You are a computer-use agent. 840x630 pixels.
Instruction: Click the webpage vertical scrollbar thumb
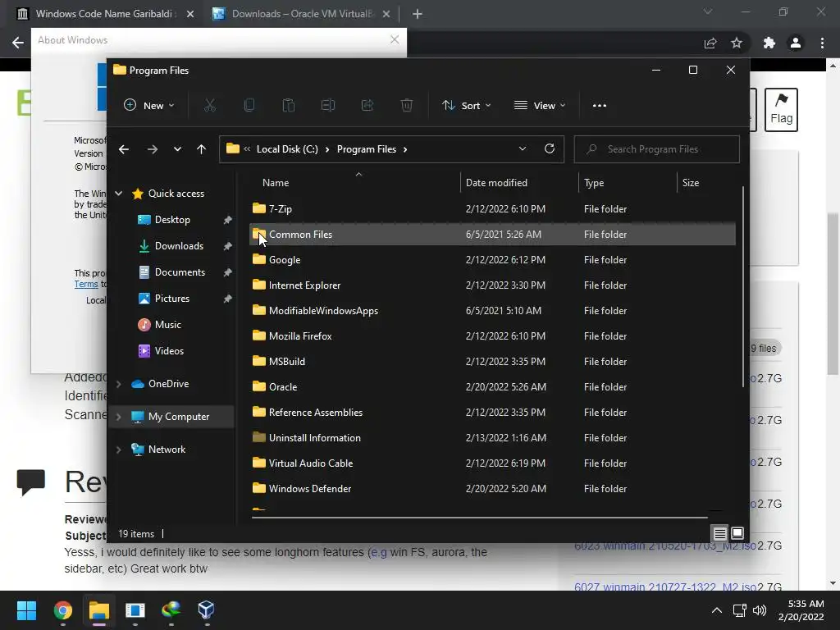point(833,294)
